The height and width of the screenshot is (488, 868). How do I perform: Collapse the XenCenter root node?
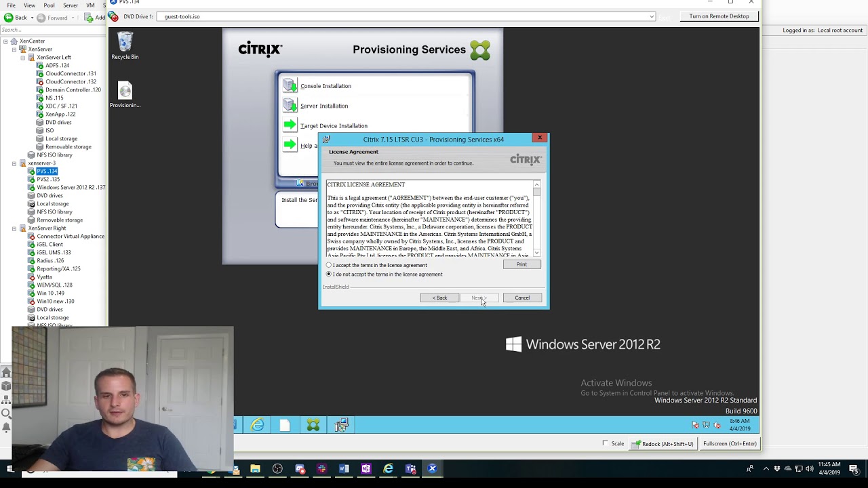pyautogui.click(x=5, y=41)
